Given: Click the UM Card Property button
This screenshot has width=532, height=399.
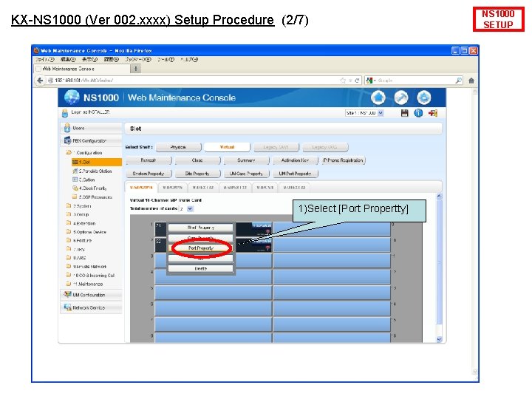Looking at the screenshot, I should coord(246,174).
